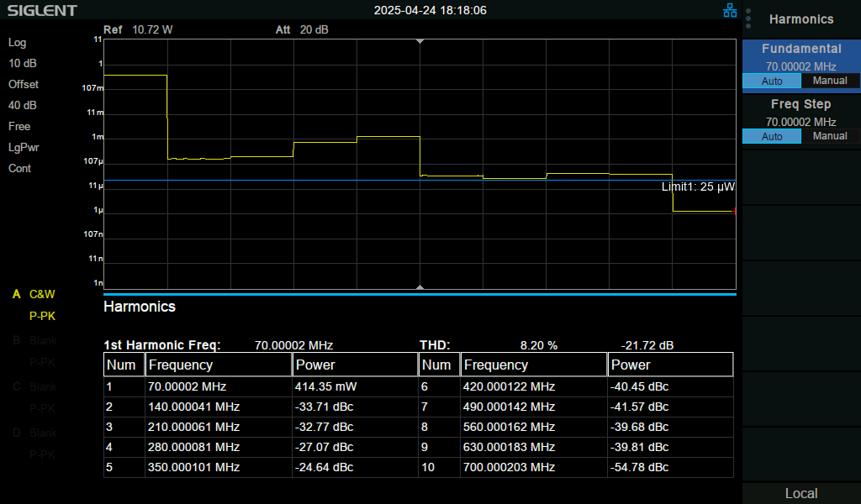Screen dimensions: 861x504
Task: Click the 40 dB offset value
Action: (x=23, y=105)
